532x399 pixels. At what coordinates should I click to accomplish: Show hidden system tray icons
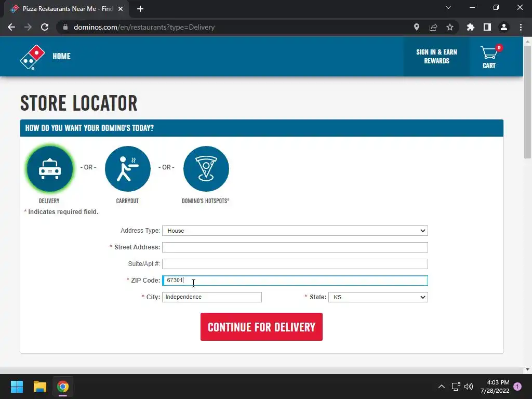tap(442, 387)
